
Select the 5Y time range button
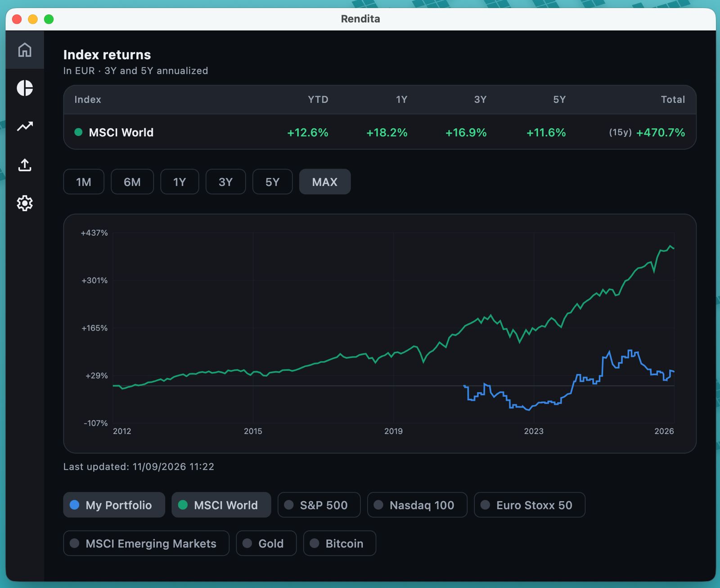272,182
